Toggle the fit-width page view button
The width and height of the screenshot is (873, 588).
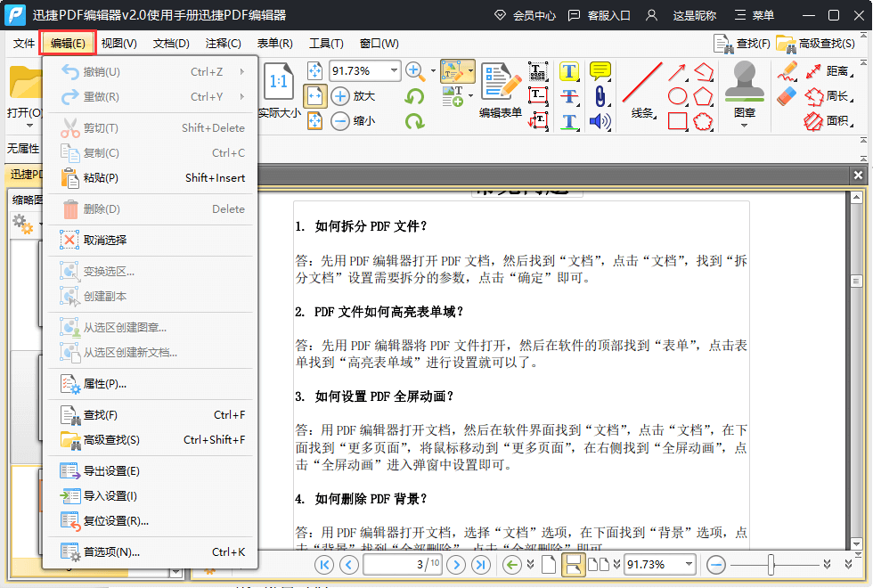tap(314, 96)
